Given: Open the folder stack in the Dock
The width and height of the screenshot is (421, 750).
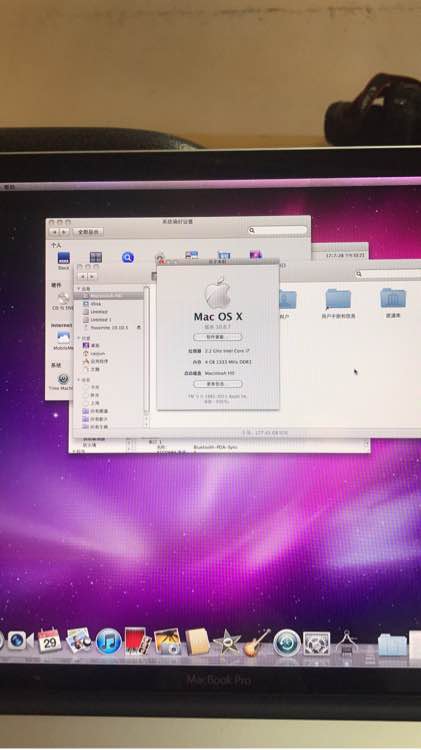Looking at the screenshot, I should [x=392, y=644].
